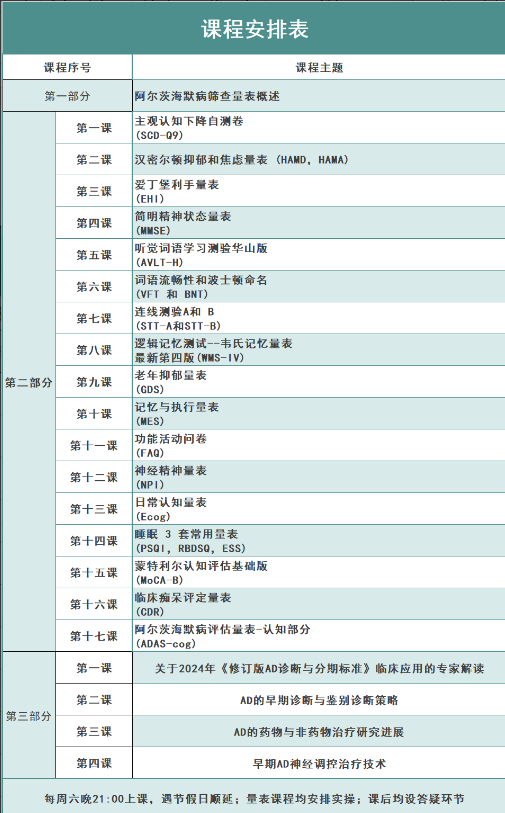Click 第四课 beside 早期AD神经调控 row
The height and width of the screenshot is (813, 505).
click(94, 763)
